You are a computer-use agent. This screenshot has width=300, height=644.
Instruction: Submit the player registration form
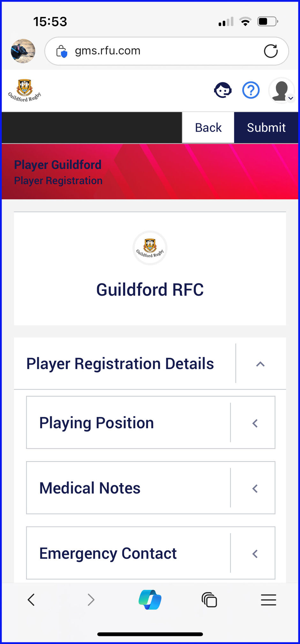tap(266, 127)
